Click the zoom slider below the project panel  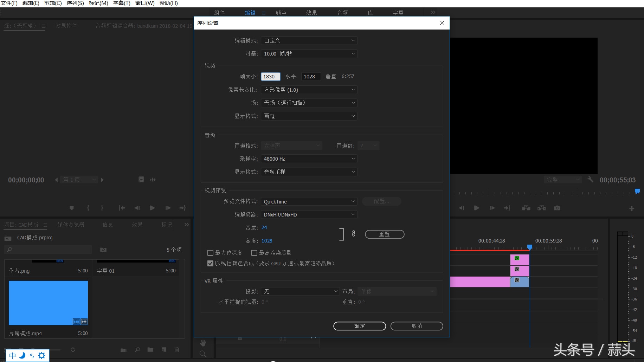click(x=56, y=350)
